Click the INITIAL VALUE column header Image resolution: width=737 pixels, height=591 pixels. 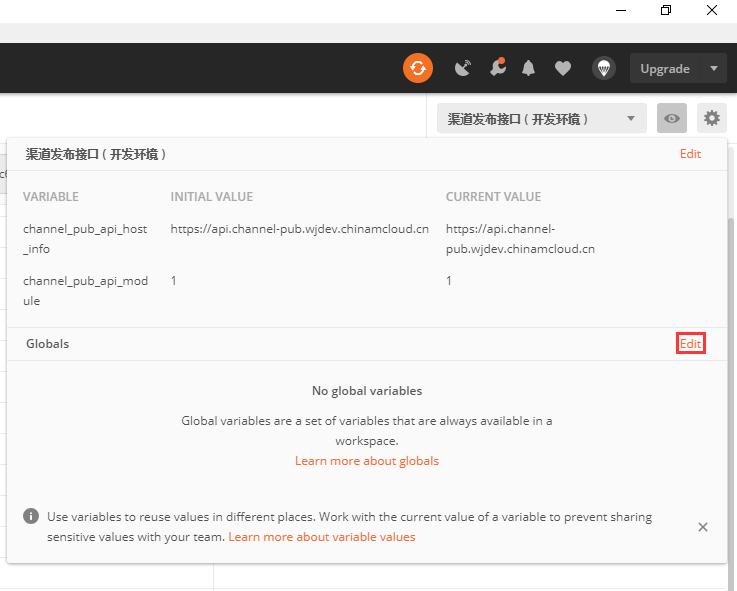(x=212, y=197)
